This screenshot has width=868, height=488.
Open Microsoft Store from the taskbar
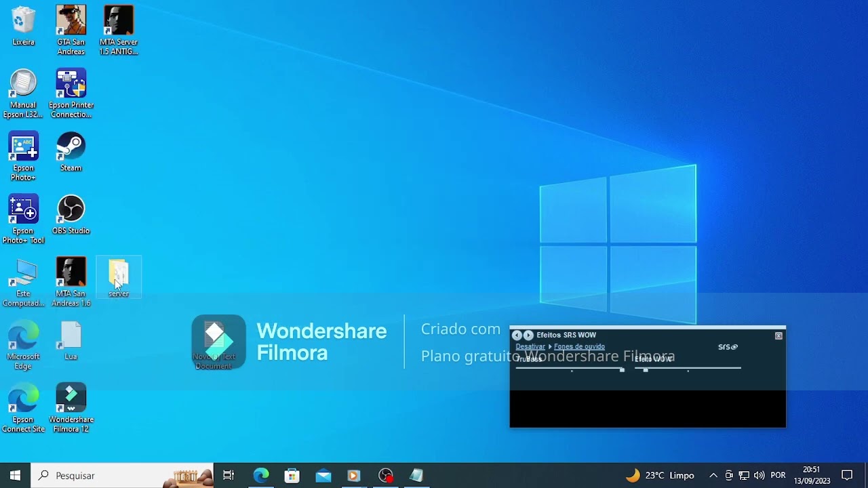point(292,475)
